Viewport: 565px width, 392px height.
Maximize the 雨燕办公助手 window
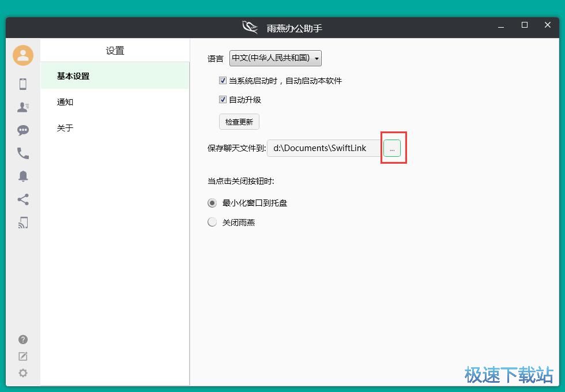pyautogui.click(x=525, y=25)
